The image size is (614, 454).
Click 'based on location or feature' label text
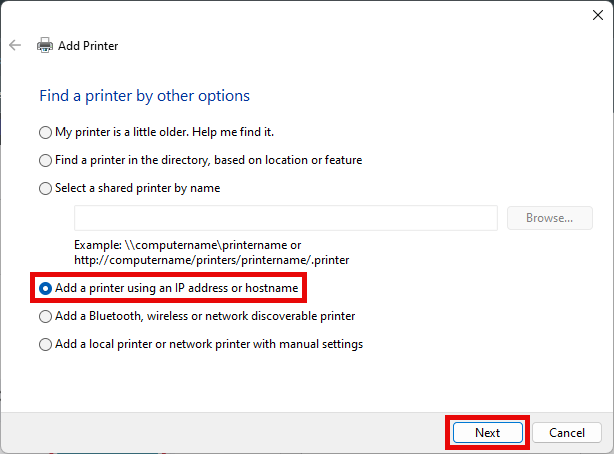tap(288, 160)
